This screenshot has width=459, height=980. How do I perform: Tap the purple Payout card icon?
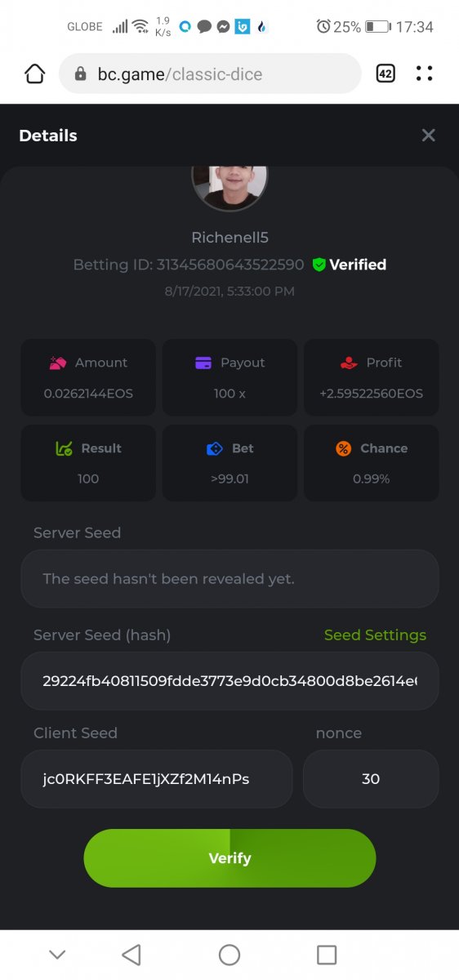tap(203, 363)
